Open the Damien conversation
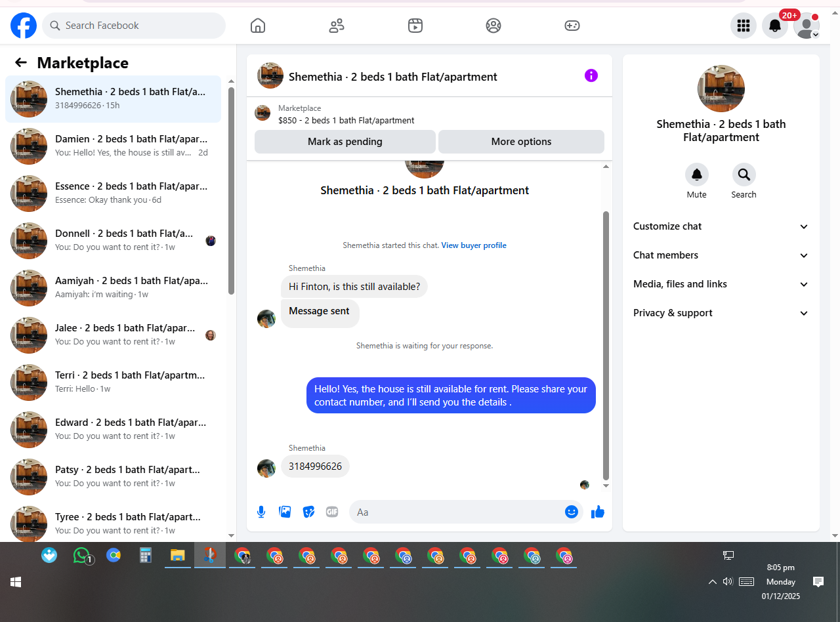This screenshot has height=622, width=840. pyautogui.click(x=113, y=146)
